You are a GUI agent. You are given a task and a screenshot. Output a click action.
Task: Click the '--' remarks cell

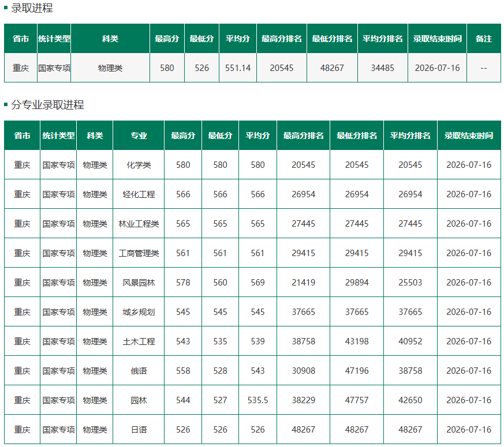[x=483, y=68]
